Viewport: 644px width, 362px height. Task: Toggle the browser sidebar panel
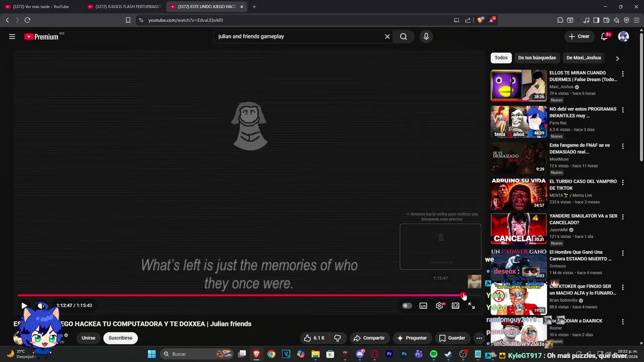(x=596, y=20)
